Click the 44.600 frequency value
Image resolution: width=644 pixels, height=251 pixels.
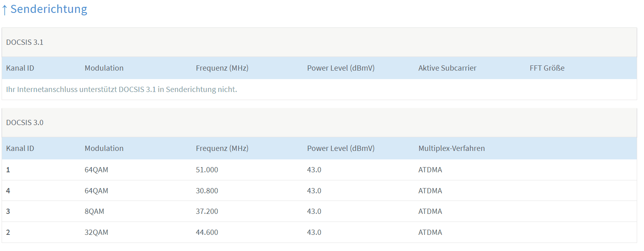(x=207, y=232)
